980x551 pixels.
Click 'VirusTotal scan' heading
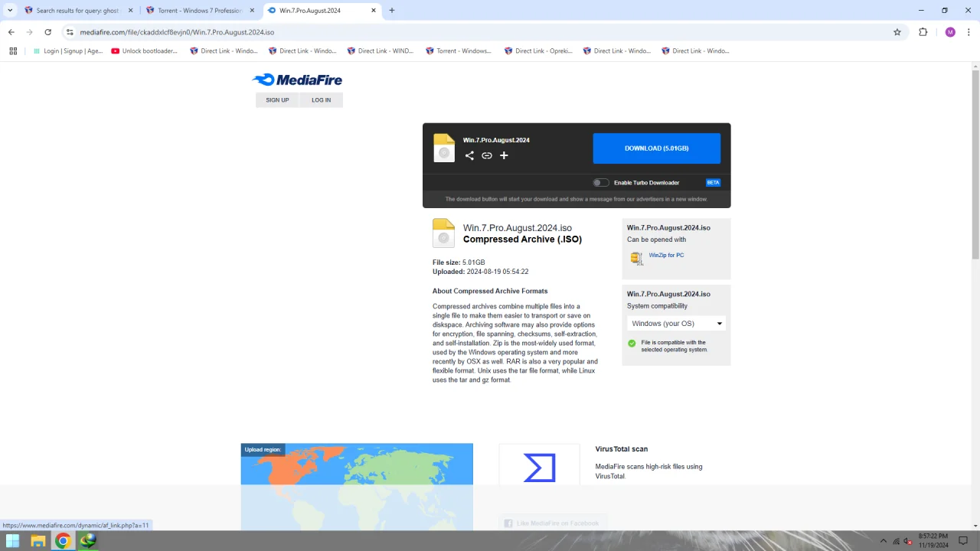[622, 449]
